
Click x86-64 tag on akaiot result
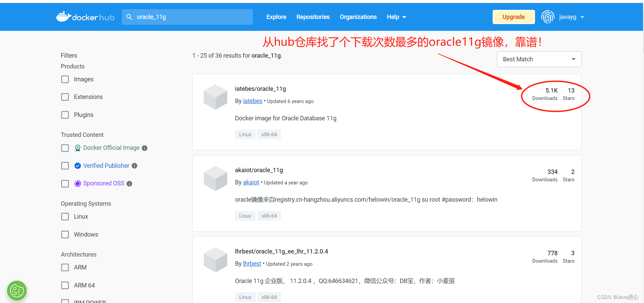[x=269, y=216]
